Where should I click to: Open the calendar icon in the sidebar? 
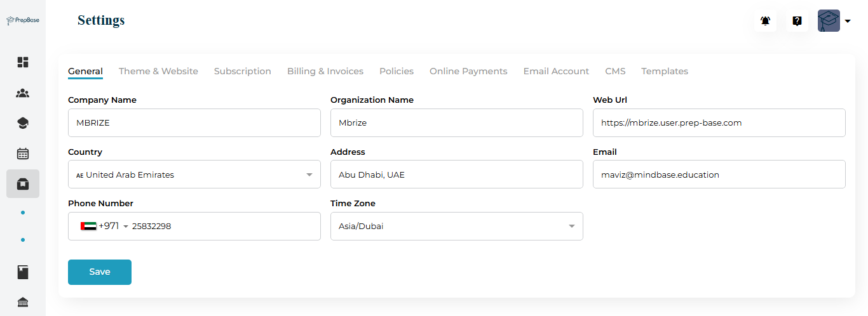coord(23,154)
